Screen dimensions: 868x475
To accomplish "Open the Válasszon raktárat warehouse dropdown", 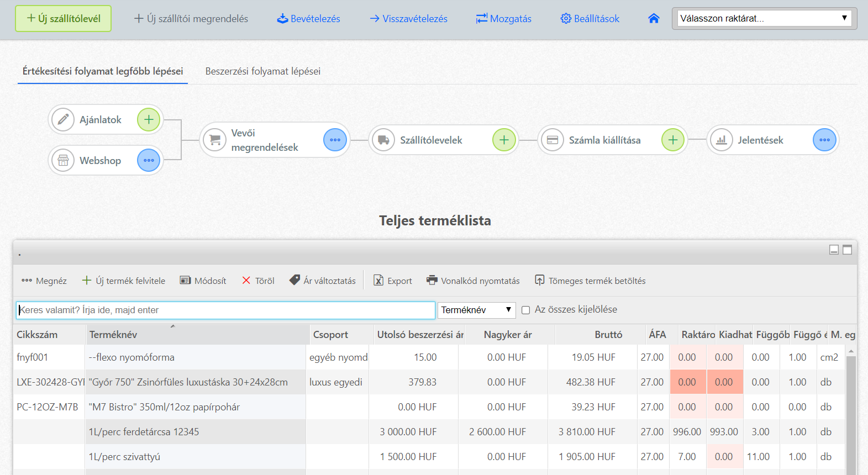I will 765,18.
